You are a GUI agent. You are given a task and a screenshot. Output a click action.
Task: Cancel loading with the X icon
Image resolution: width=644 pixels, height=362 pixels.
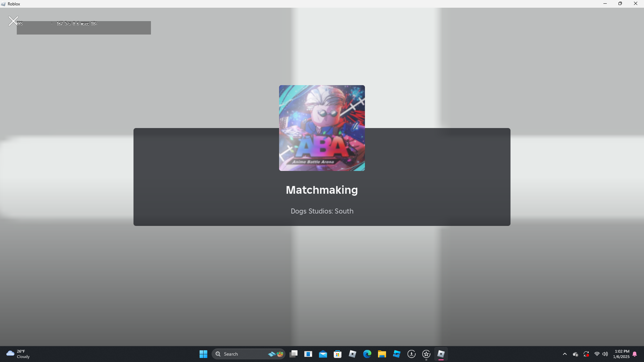click(13, 21)
